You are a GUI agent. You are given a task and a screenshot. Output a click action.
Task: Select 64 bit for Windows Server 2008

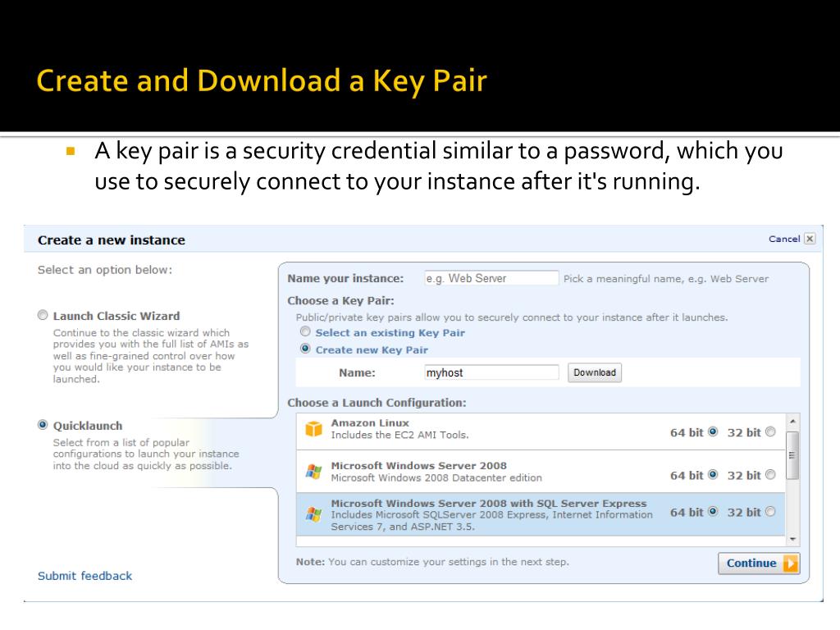713,475
